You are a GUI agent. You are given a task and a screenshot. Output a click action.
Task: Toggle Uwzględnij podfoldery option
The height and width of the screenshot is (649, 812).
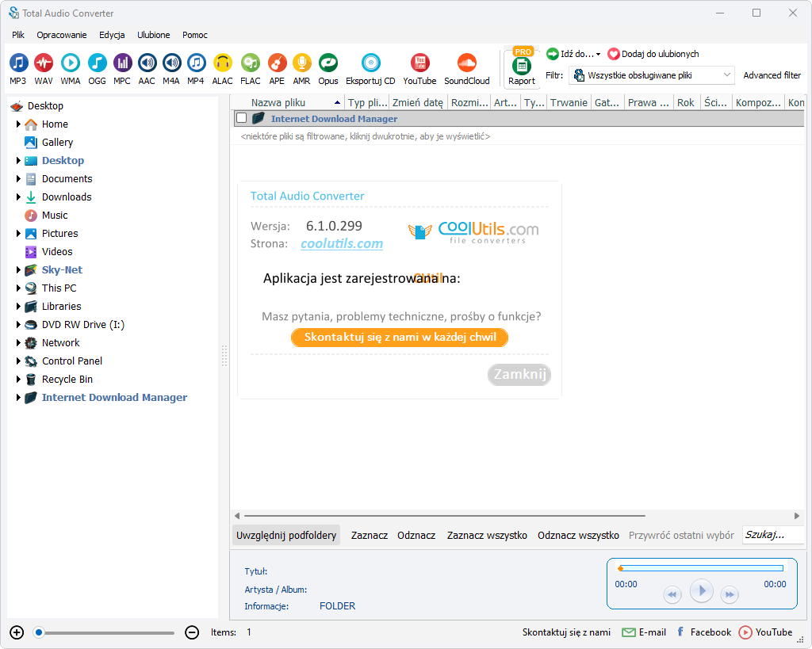coord(286,535)
